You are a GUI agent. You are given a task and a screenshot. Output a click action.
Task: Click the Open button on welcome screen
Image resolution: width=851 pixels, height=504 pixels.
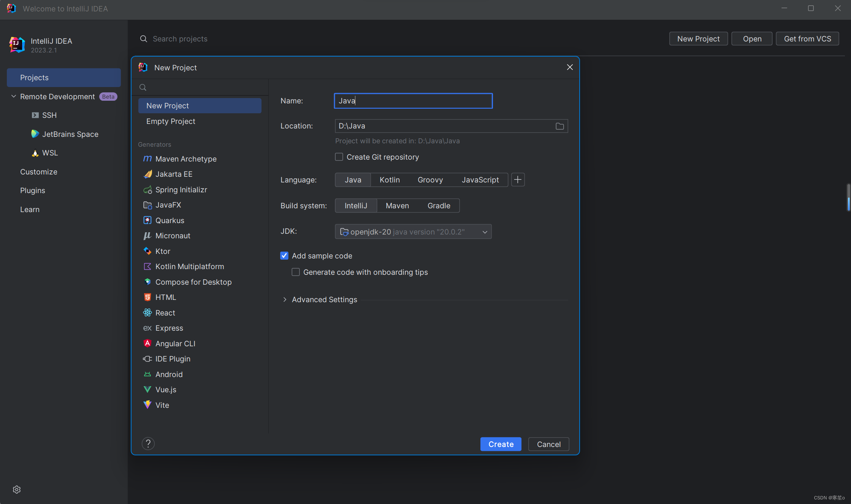(x=752, y=39)
